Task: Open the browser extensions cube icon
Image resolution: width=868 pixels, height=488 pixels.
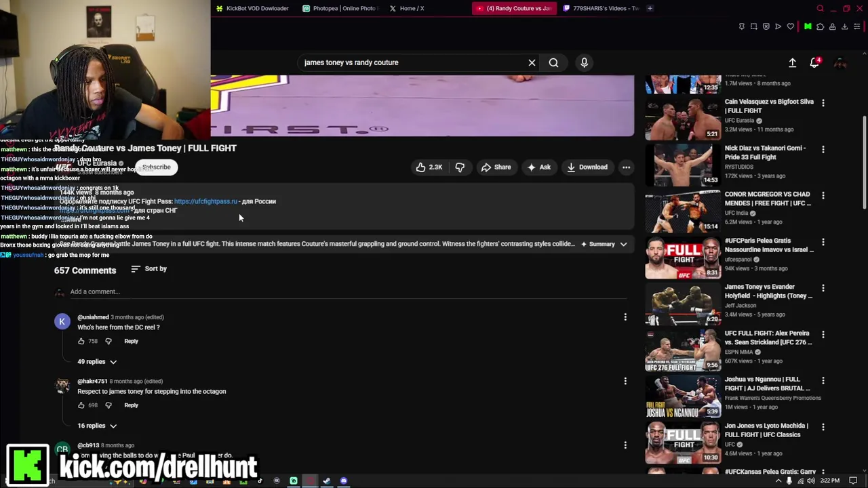Action: pos(820,26)
